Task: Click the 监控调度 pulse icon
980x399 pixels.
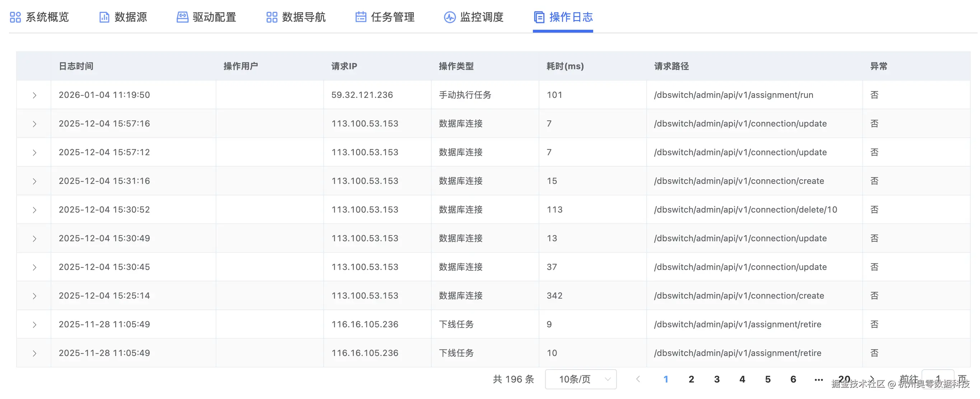Action: click(450, 17)
